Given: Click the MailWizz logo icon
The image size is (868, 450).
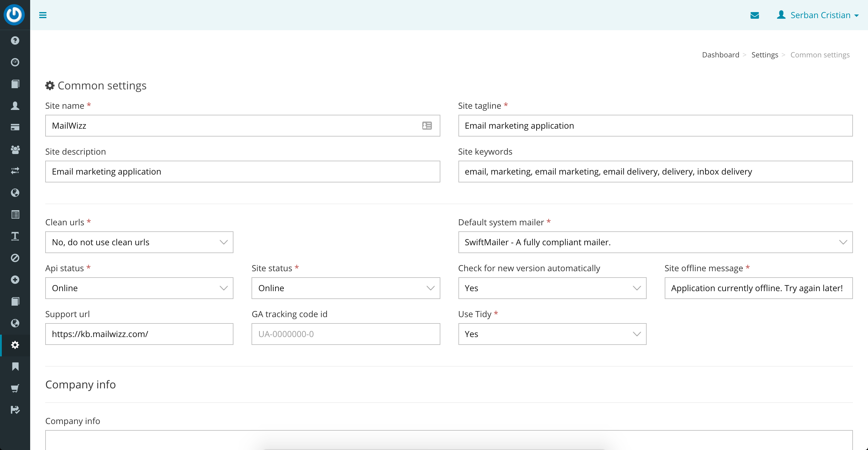Looking at the screenshot, I should [x=14, y=15].
